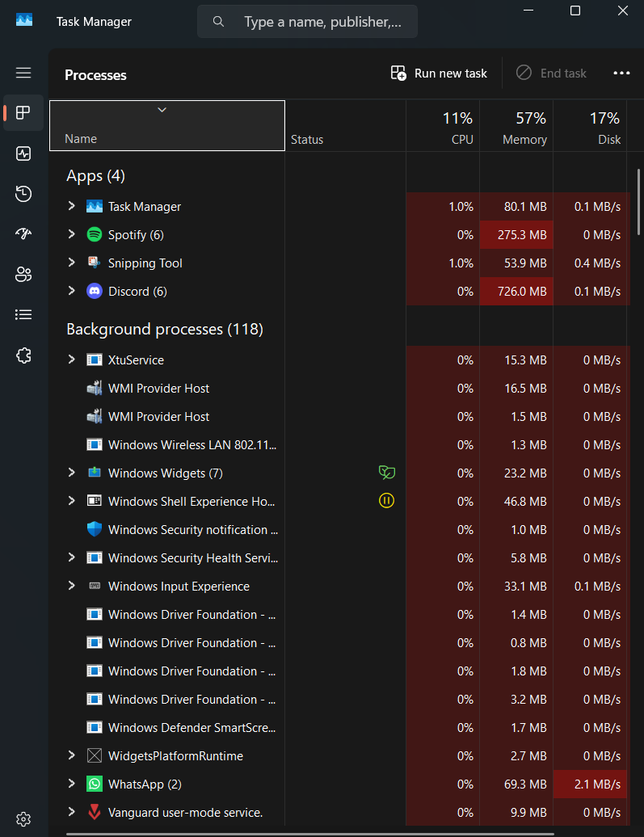644x837 pixels.
Task: Expand the XtuService process group
Action: pyautogui.click(x=72, y=360)
